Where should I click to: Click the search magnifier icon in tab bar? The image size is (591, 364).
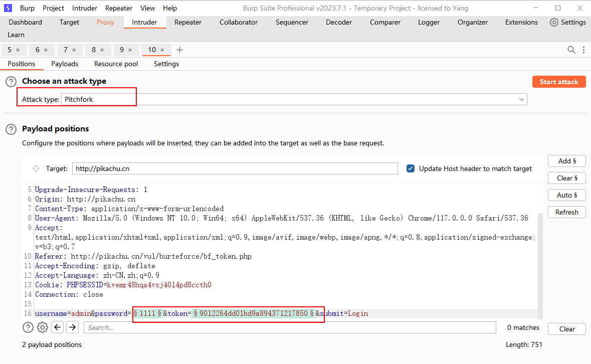point(571,50)
